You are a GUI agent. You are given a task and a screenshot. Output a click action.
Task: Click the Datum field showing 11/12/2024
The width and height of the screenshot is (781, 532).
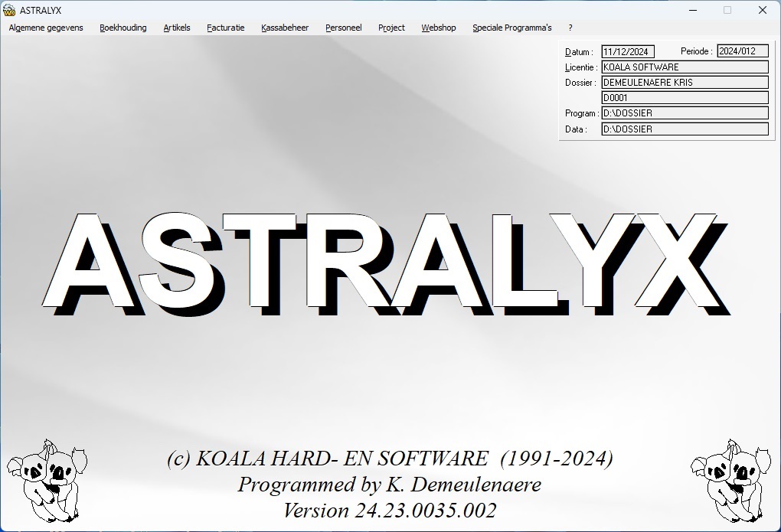click(x=628, y=52)
